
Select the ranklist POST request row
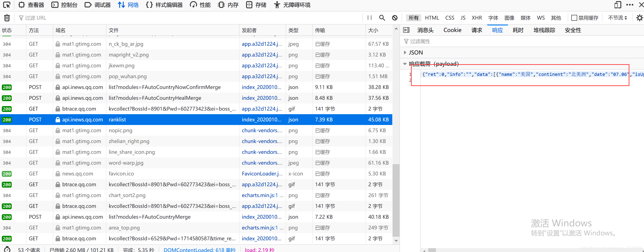pyautogui.click(x=196, y=120)
